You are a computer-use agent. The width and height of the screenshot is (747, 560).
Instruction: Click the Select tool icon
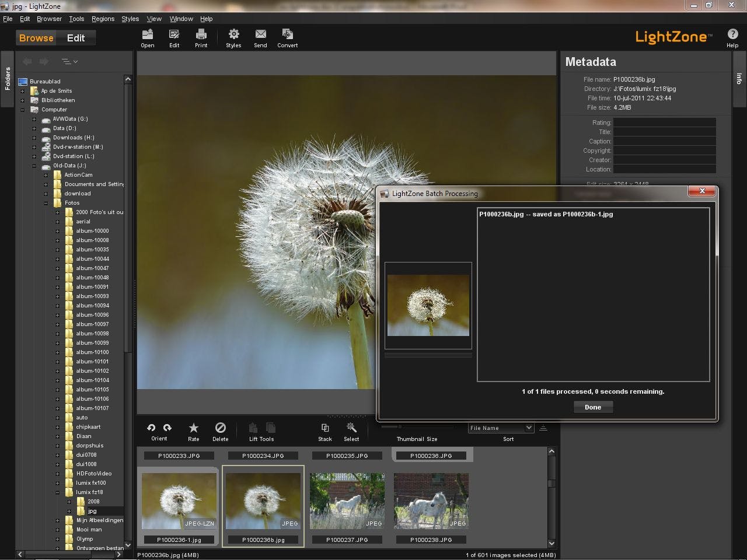(x=351, y=428)
